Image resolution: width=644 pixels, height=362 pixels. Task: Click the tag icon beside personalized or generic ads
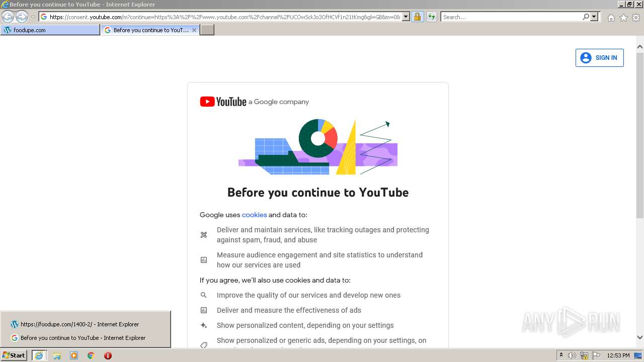[x=204, y=345]
